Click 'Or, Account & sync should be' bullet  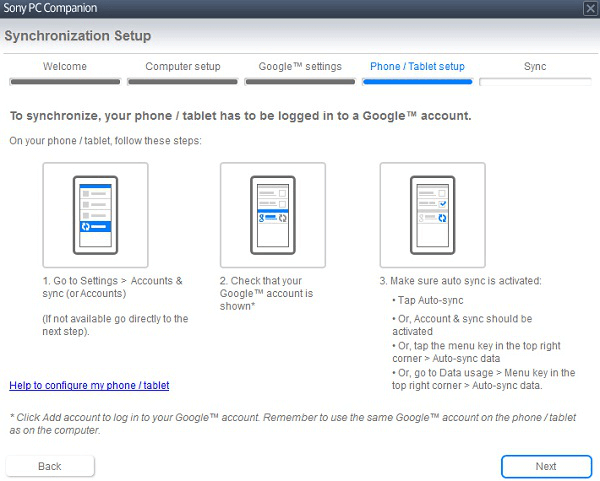(x=462, y=324)
